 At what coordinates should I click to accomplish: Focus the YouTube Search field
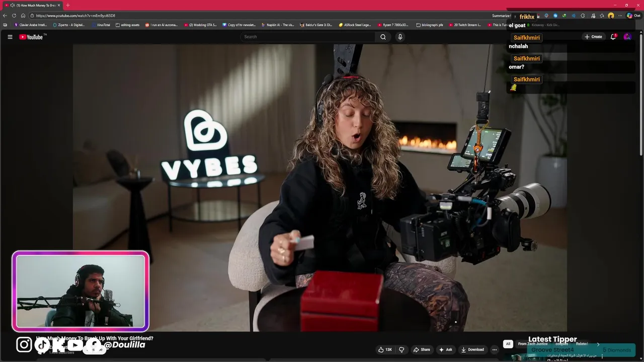click(x=307, y=37)
